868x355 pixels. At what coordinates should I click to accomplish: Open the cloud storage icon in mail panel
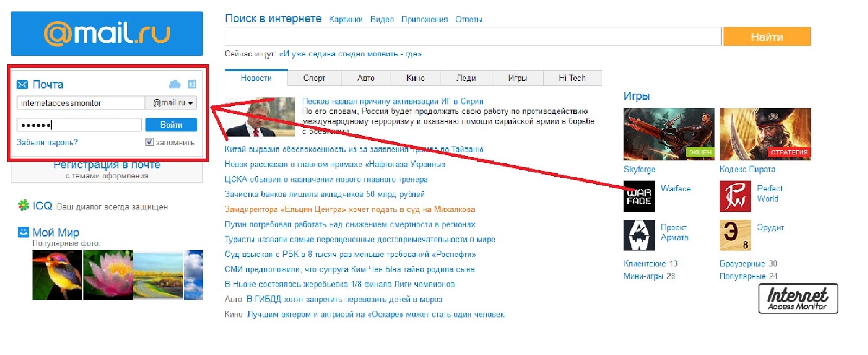175,84
